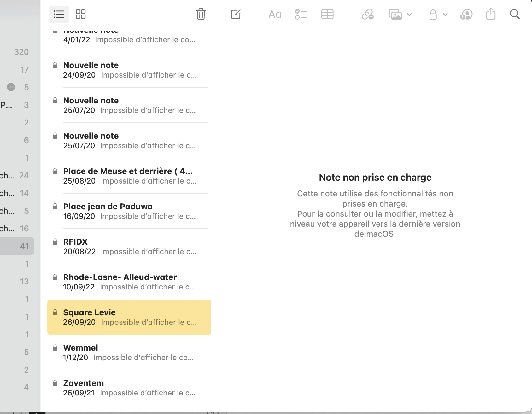This screenshot has height=414, width=532.
Task: Expand the media dropdown arrow
Action: [409, 15]
